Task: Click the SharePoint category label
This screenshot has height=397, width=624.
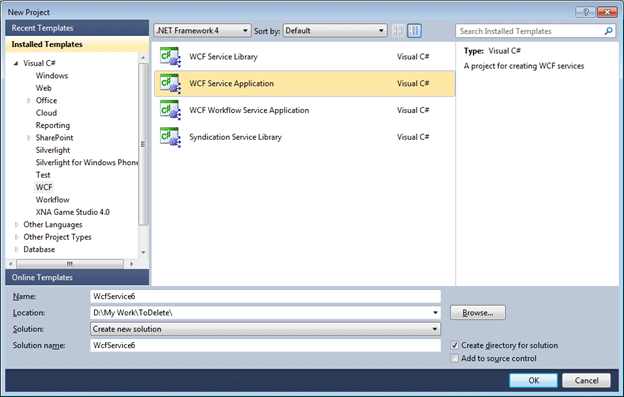Action: [x=55, y=138]
